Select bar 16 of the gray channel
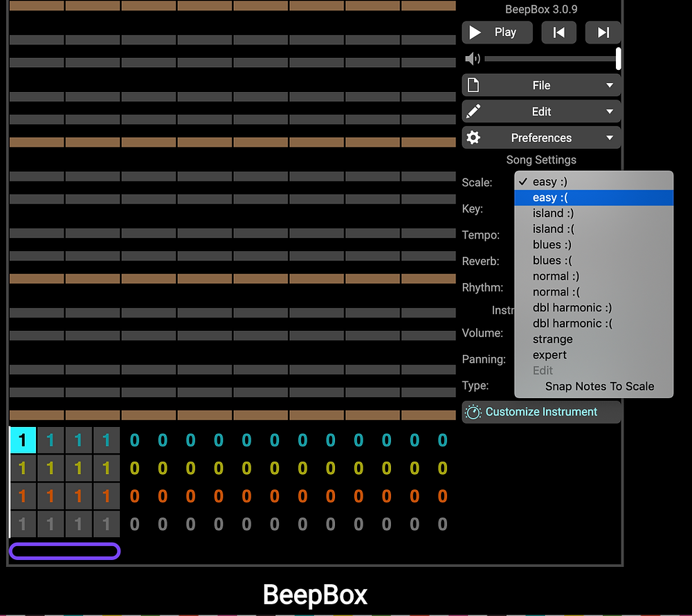 442,524
